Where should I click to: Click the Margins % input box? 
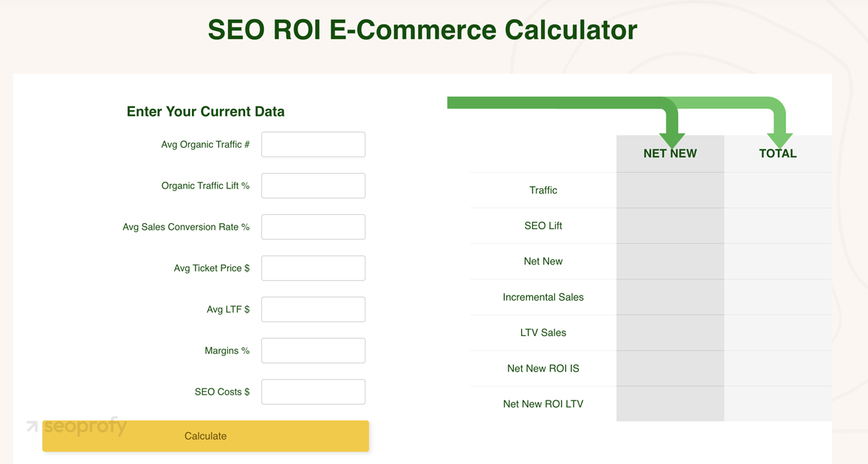313,350
